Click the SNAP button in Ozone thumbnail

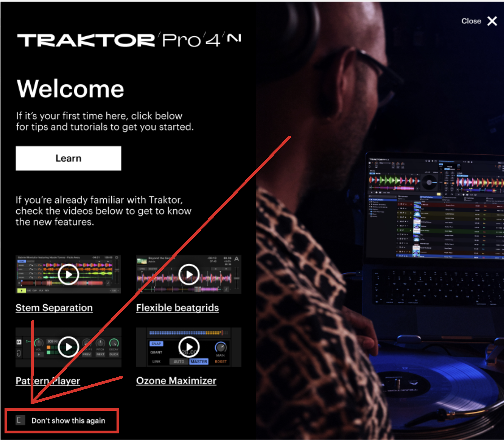[x=156, y=344]
